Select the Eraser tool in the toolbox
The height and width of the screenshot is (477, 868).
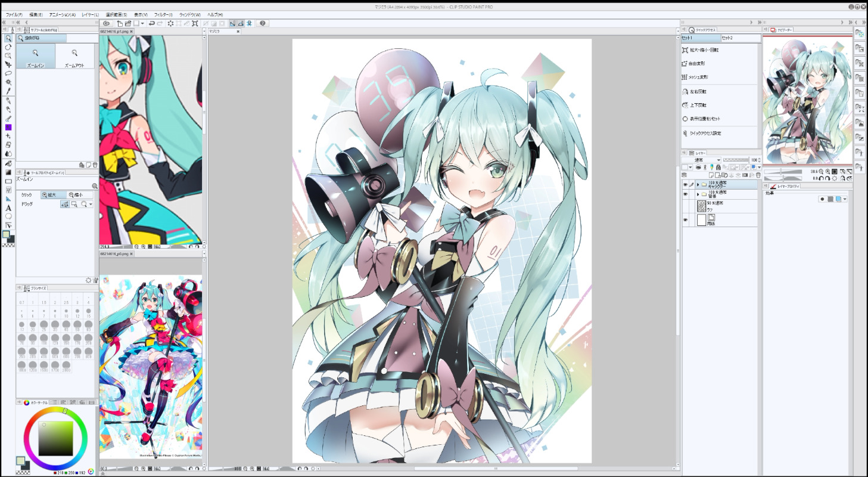click(x=8, y=145)
